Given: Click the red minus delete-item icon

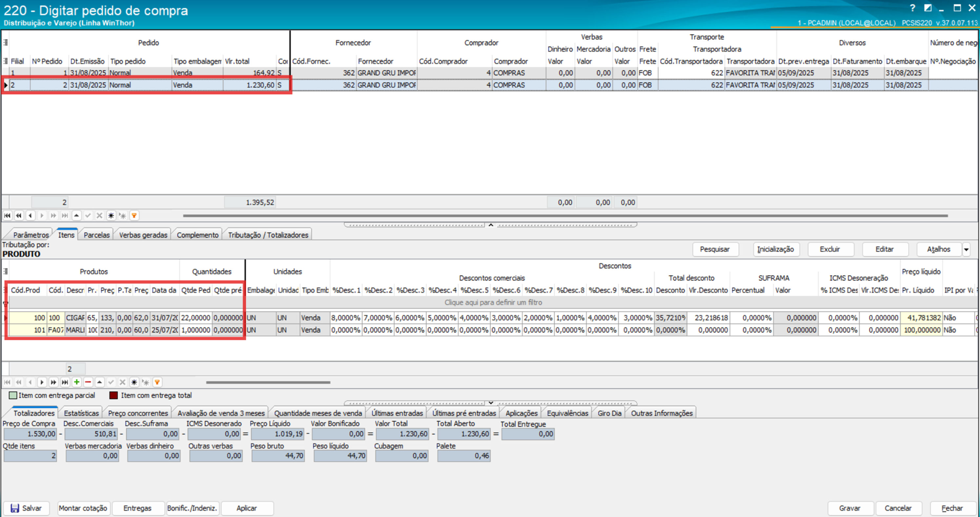Looking at the screenshot, I should [x=88, y=382].
